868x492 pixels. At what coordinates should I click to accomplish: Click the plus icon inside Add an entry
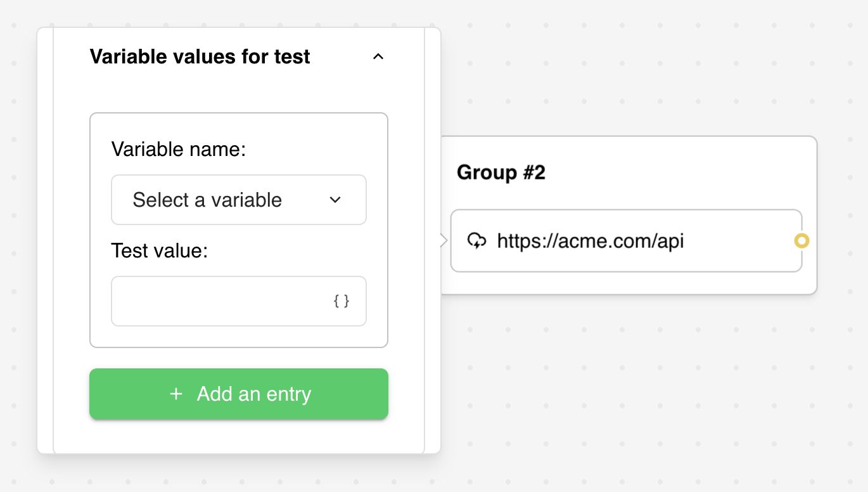point(176,394)
